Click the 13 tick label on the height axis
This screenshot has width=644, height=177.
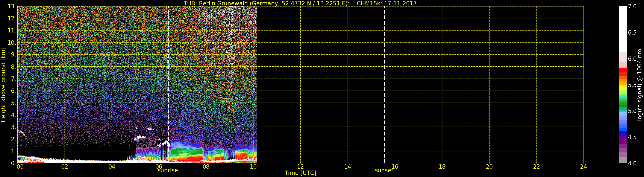(x=11, y=6)
